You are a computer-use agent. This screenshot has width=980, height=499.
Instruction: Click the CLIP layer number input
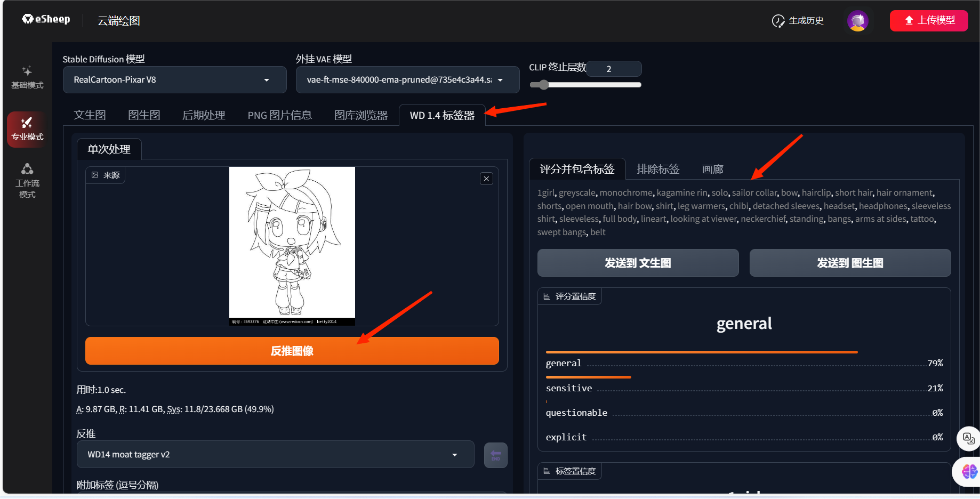click(x=613, y=69)
